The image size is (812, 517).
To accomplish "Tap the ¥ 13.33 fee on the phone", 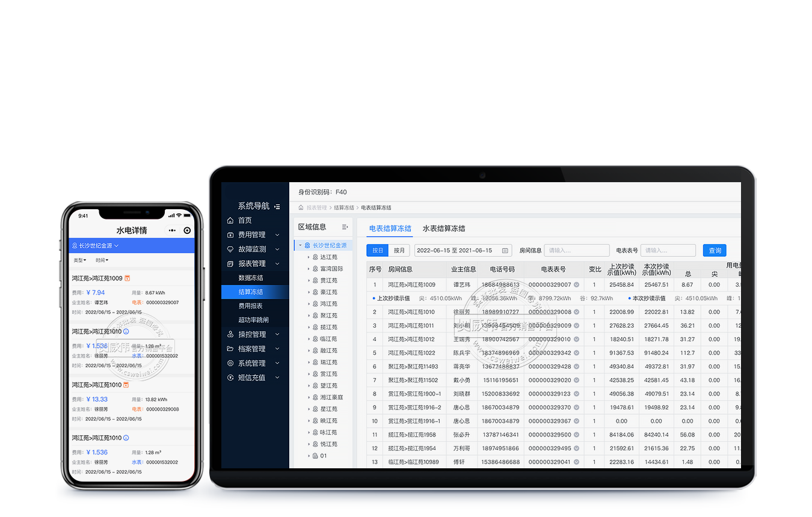I will [97, 399].
